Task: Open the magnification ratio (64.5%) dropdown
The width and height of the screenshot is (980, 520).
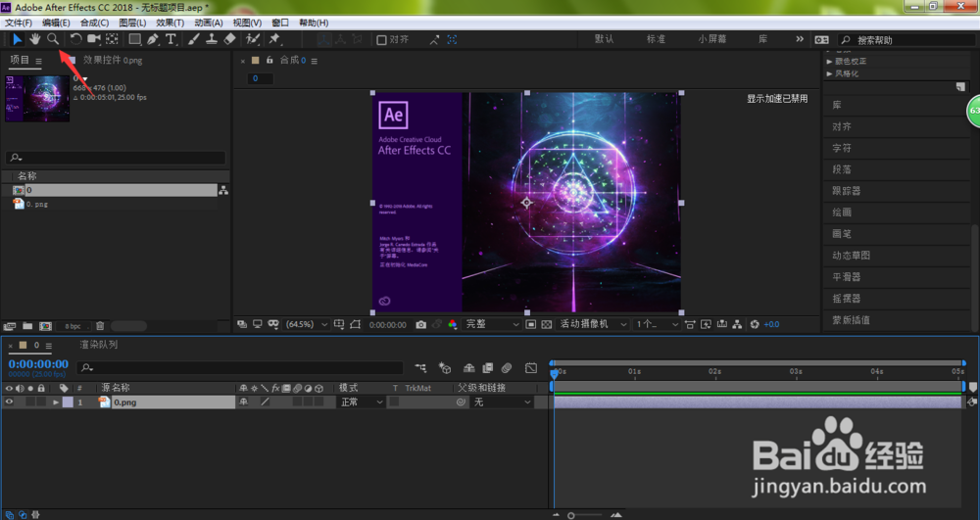Action: coord(306,324)
